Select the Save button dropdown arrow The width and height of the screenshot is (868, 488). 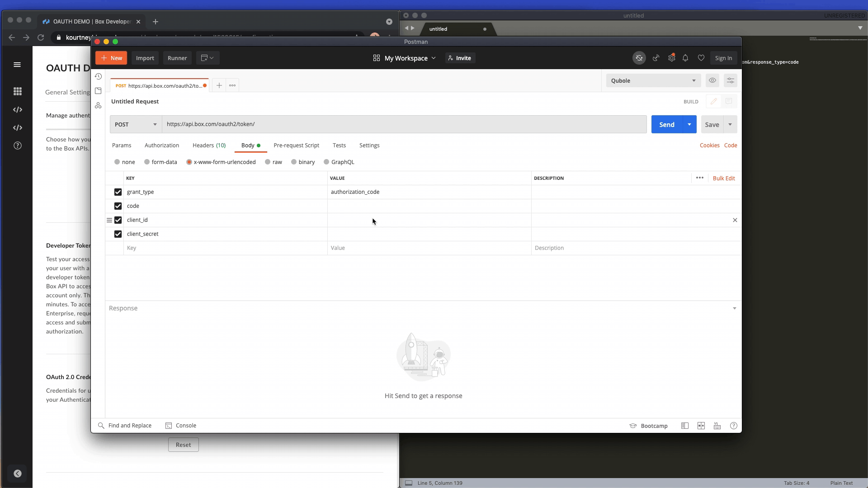(730, 124)
